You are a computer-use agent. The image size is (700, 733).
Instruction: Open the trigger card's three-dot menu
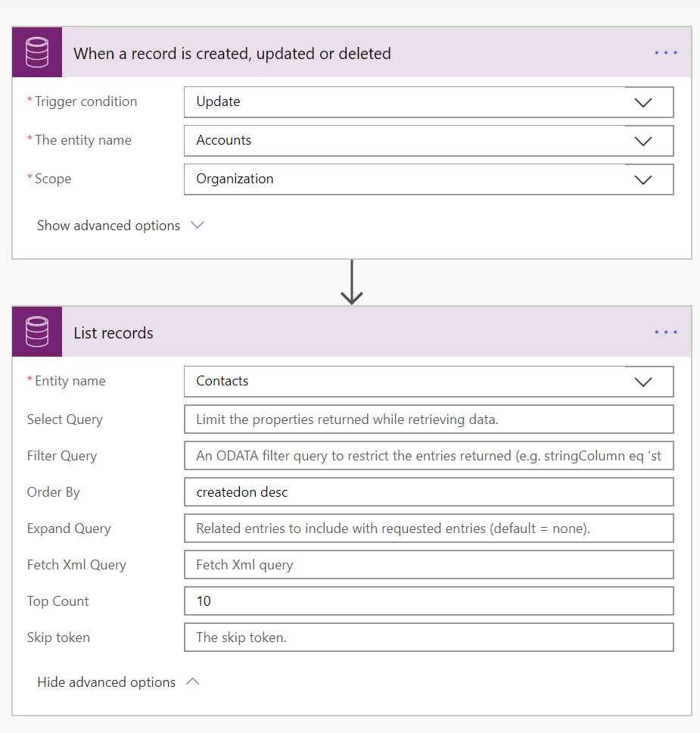pyautogui.click(x=666, y=52)
